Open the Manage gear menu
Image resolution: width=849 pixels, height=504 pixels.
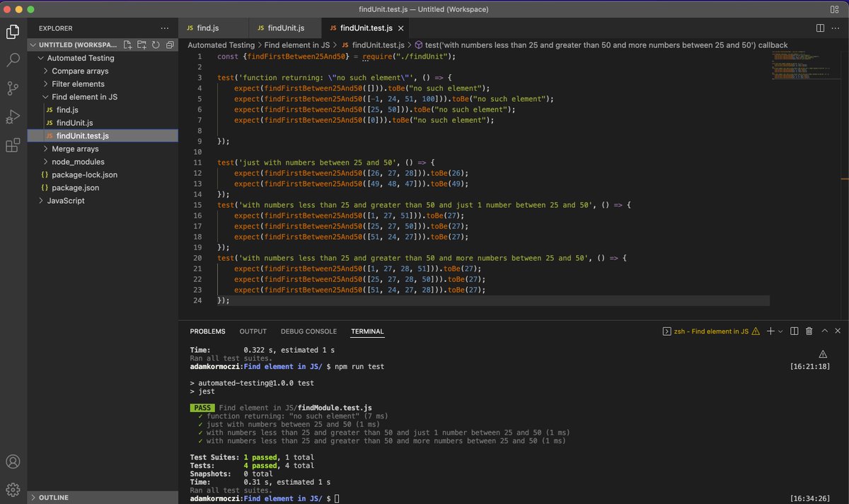[13, 489]
